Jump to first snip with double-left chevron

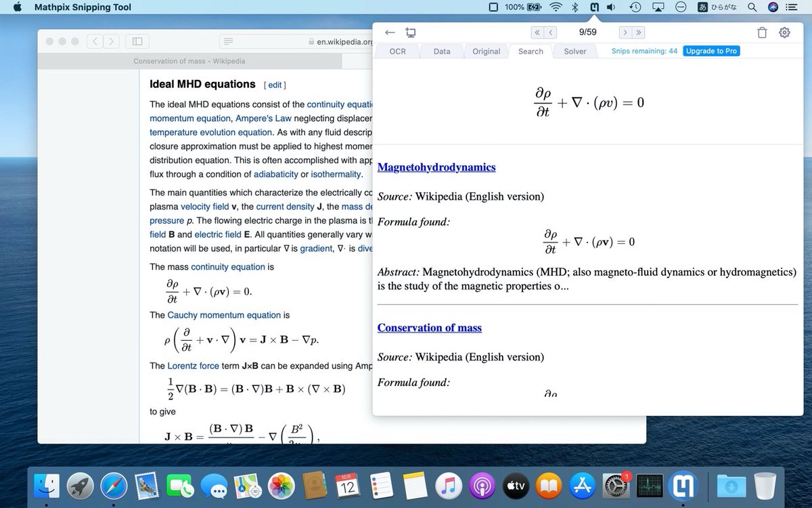pos(537,33)
